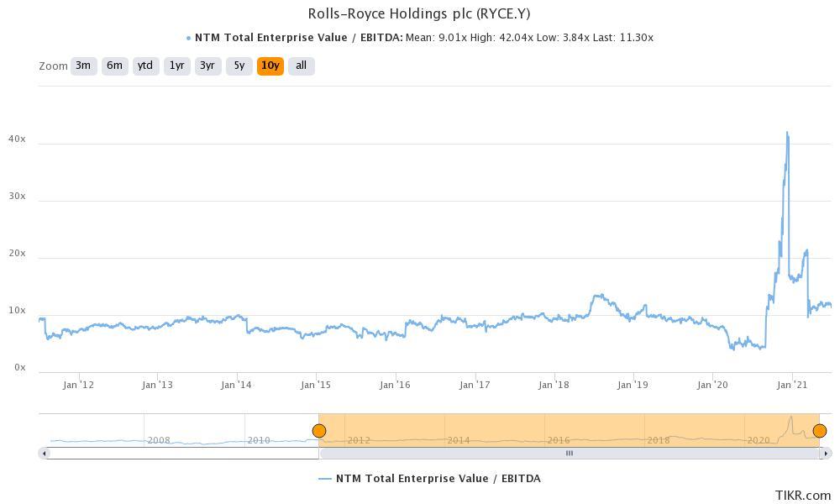The image size is (840, 504).
Task: Click the scrollbar grip handle
Action: click(x=570, y=453)
